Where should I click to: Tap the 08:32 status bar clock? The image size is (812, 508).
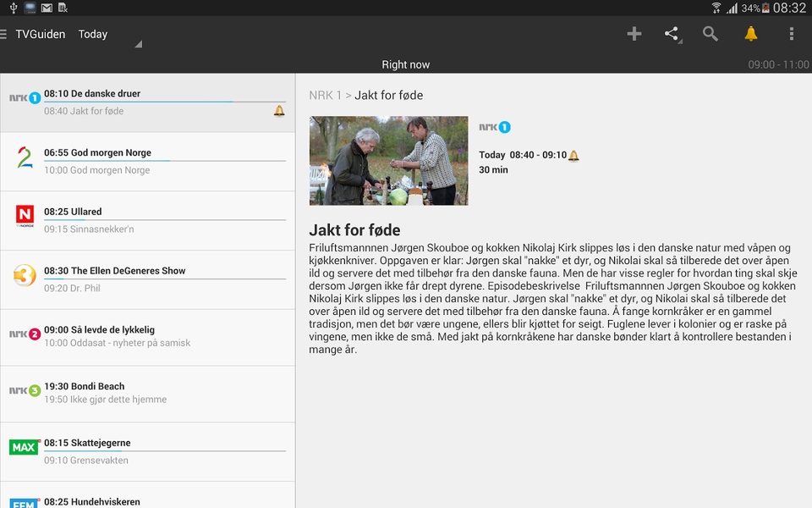[790, 8]
